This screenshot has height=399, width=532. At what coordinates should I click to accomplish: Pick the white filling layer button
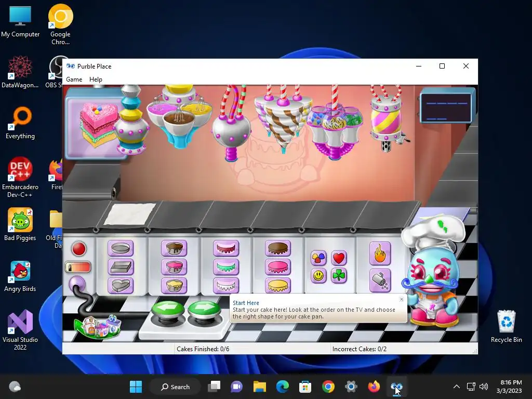[226, 285]
